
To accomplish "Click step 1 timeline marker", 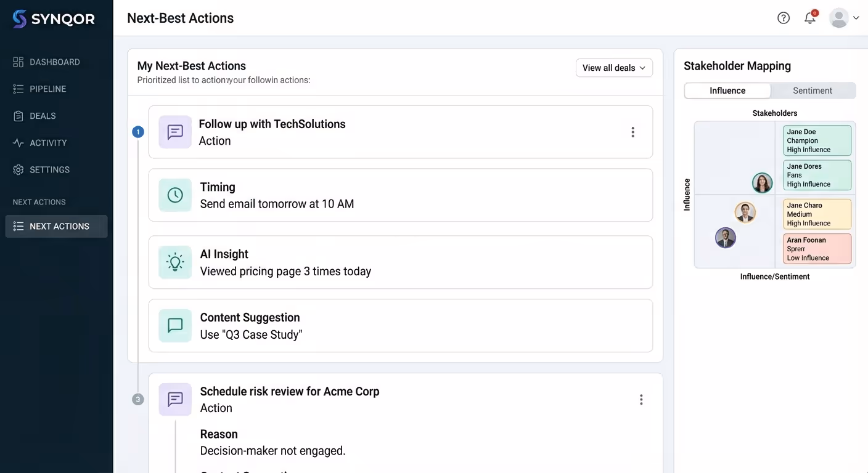I will coord(138,132).
